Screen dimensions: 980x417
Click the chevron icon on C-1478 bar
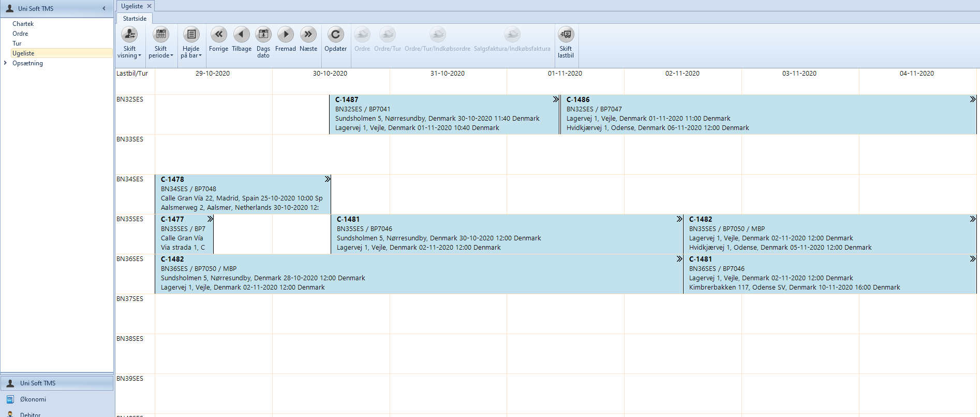(328, 179)
